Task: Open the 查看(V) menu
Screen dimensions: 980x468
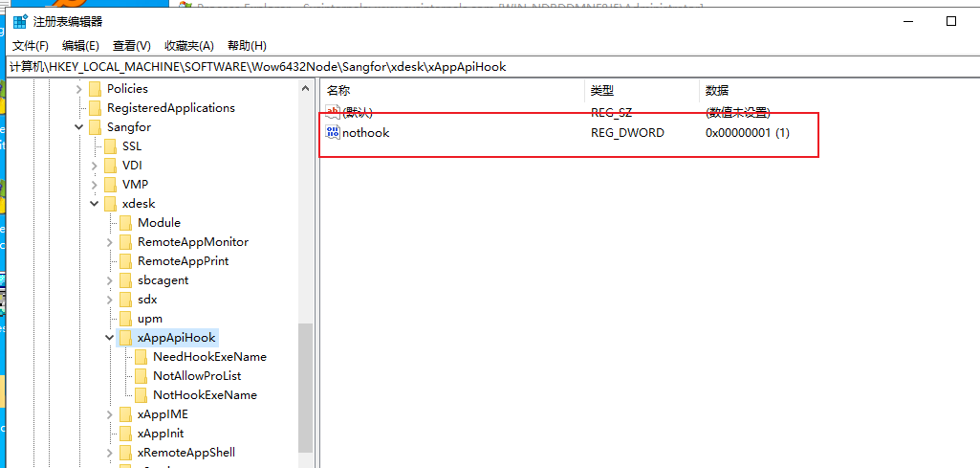Action: (132, 46)
